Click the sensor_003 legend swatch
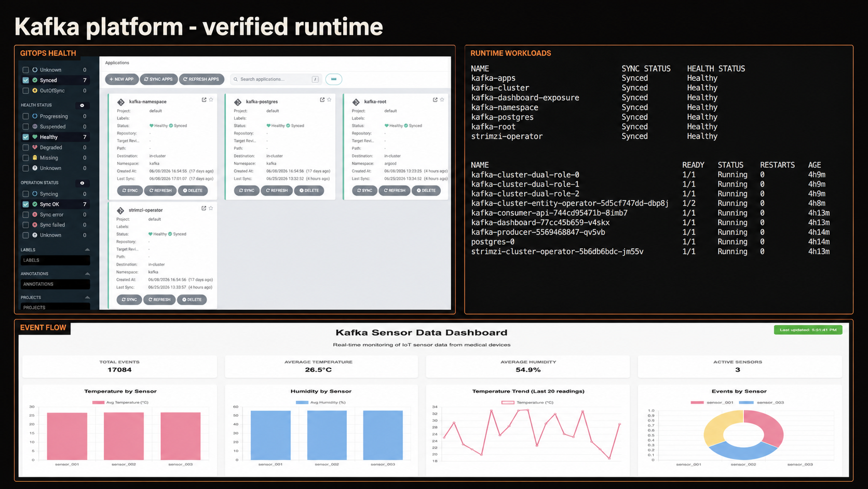This screenshot has height=489, width=868. [x=746, y=403]
